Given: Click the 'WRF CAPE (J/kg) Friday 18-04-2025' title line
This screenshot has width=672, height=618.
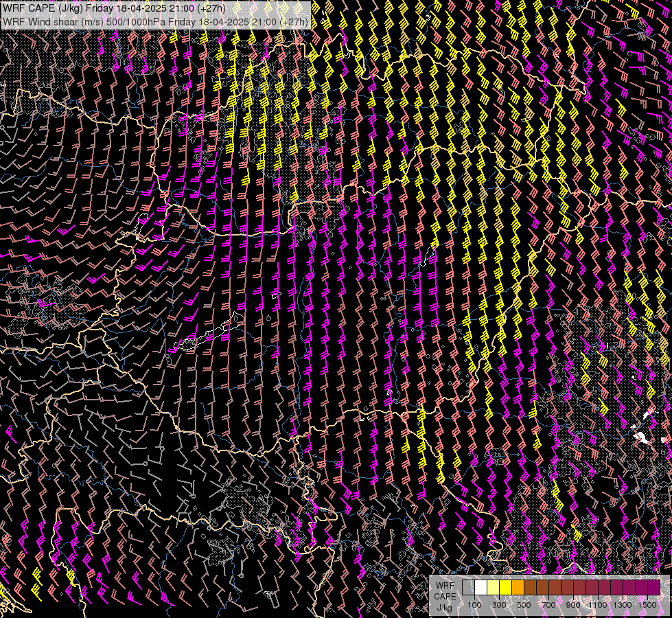Looking at the screenshot, I should (113, 8).
